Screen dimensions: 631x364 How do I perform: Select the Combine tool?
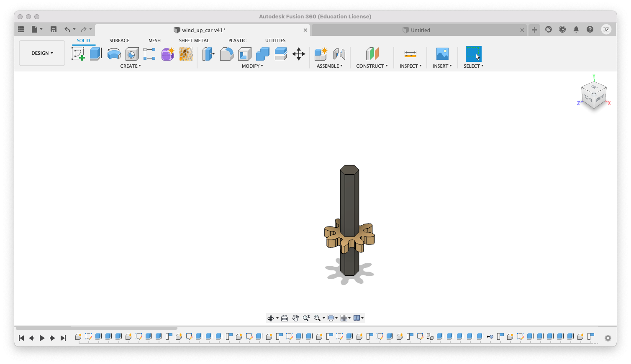click(263, 54)
